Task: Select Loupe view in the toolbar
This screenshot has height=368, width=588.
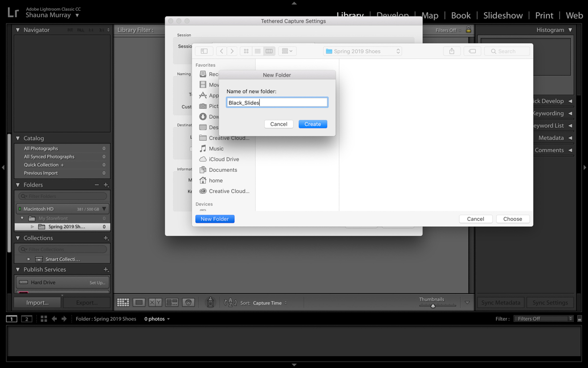Action: (x=139, y=303)
